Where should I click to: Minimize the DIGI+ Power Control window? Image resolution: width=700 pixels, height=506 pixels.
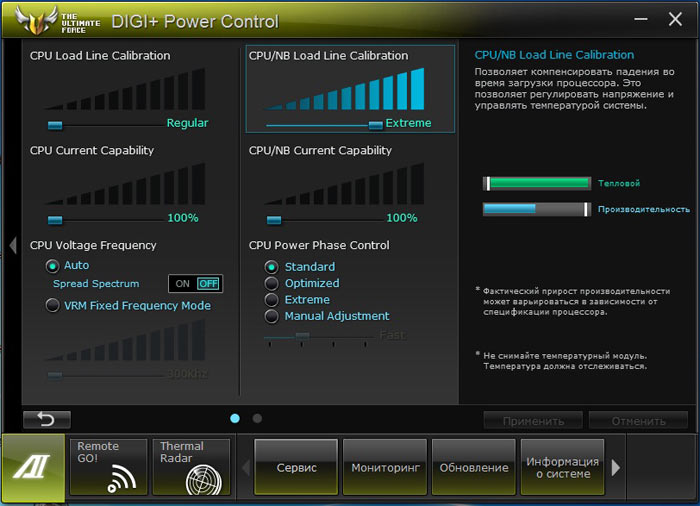click(x=641, y=19)
